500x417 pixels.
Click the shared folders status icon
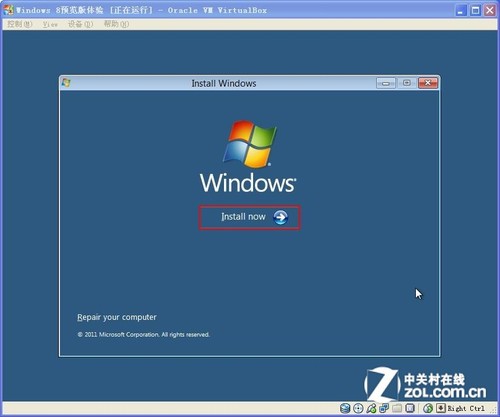click(397, 408)
